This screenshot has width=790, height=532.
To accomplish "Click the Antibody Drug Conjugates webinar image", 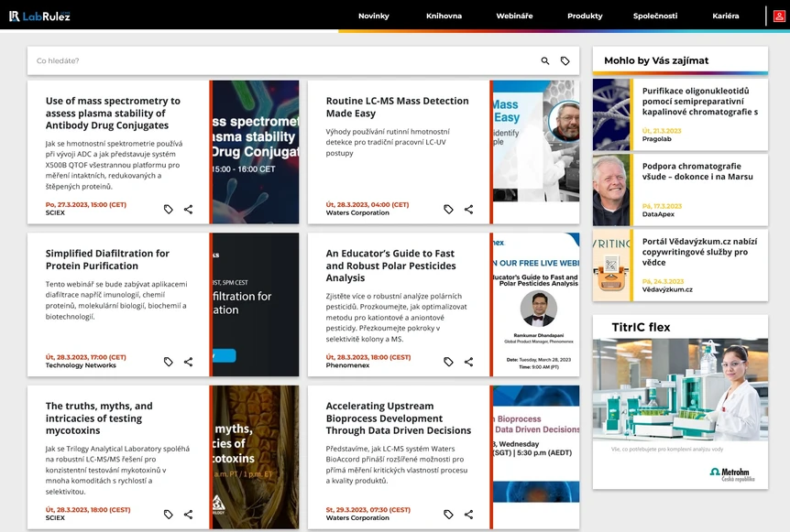I will (x=256, y=152).
